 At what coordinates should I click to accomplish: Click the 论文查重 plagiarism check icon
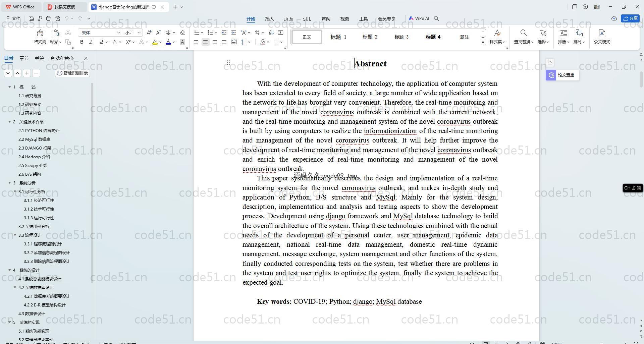point(551,75)
